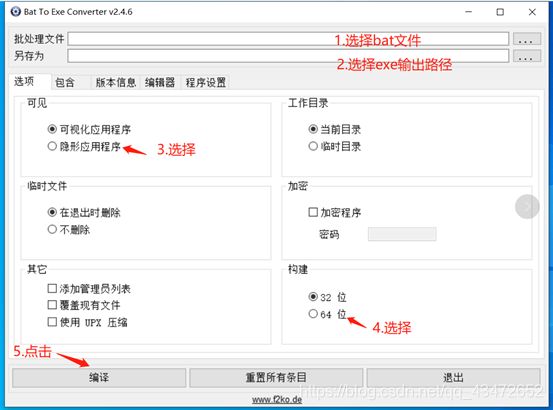Image resolution: width=553 pixels, height=410 pixels.
Task: Select the 64 位 build option
Action: tap(327, 314)
